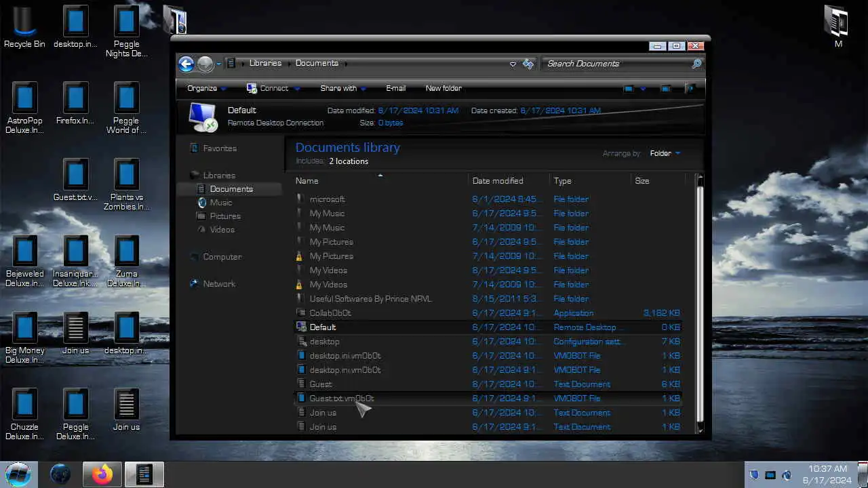This screenshot has width=868, height=488.
Task: Refresh the Documents folder view
Action: 528,64
